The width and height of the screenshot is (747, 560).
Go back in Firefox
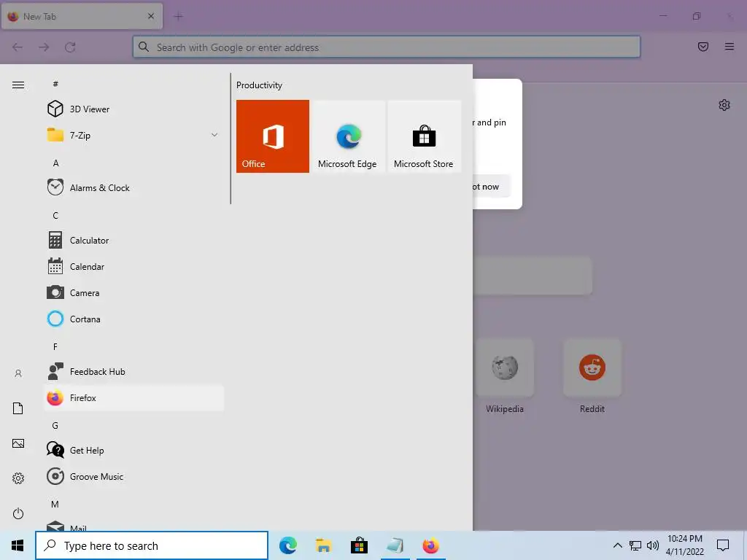click(x=18, y=47)
